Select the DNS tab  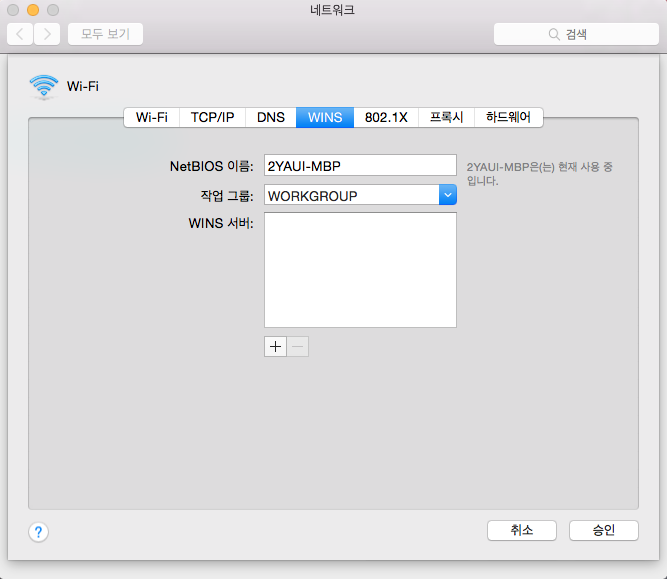click(x=271, y=117)
